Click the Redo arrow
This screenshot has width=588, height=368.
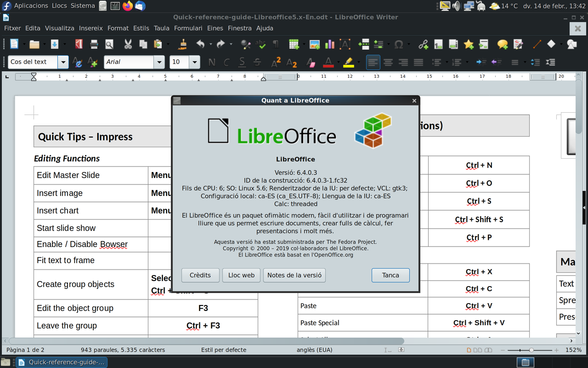[220, 44]
